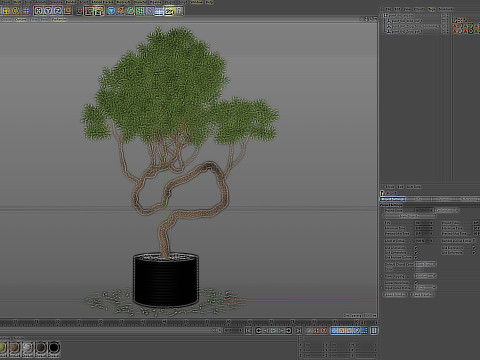Click the red Record keyframe button
The height and width of the screenshot is (360, 480).
point(316,330)
